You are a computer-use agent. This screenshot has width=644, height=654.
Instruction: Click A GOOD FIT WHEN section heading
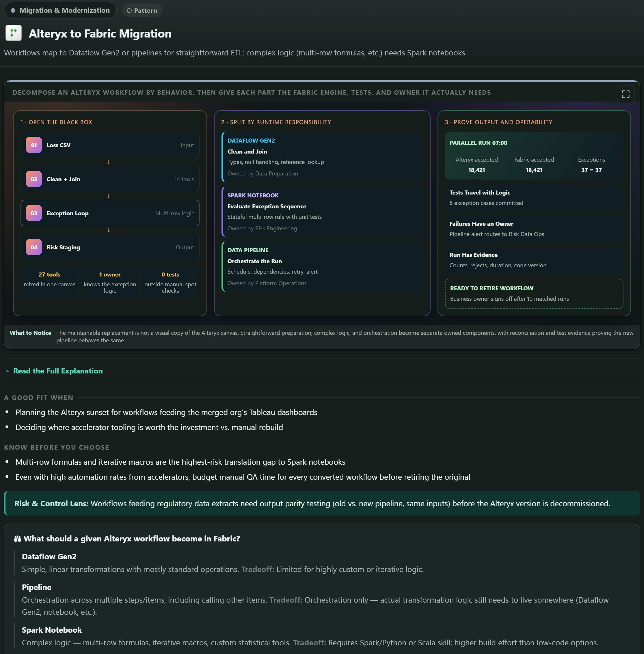pyautogui.click(x=39, y=398)
